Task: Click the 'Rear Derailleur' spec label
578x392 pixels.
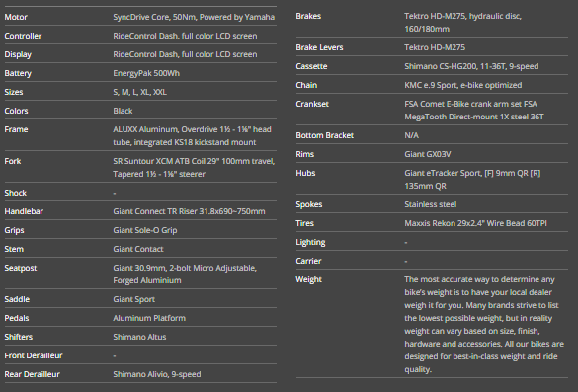Action: coord(32,374)
